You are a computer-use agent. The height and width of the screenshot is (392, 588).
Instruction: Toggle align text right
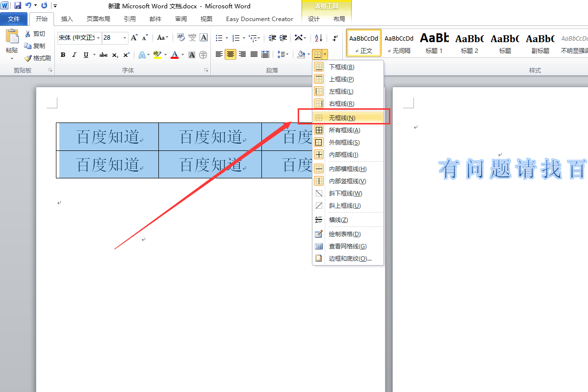pyautogui.click(x=242, y=54)
